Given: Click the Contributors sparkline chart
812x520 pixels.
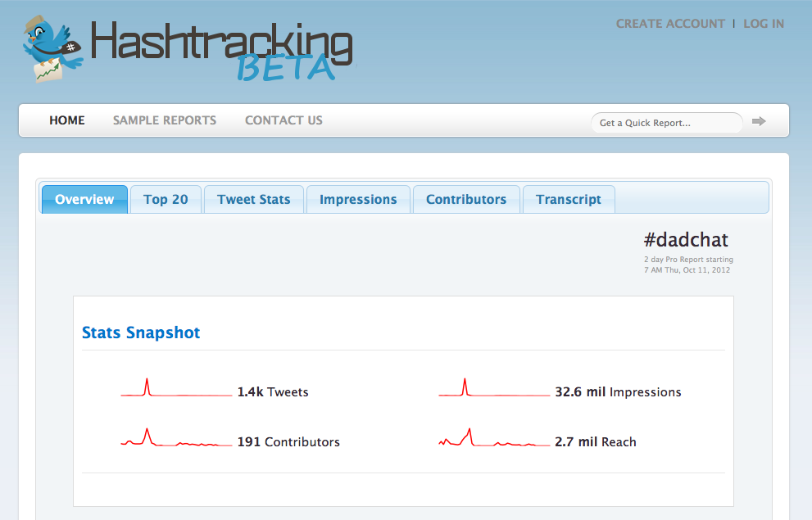Looking at the screenshot, I should point(177,437).
